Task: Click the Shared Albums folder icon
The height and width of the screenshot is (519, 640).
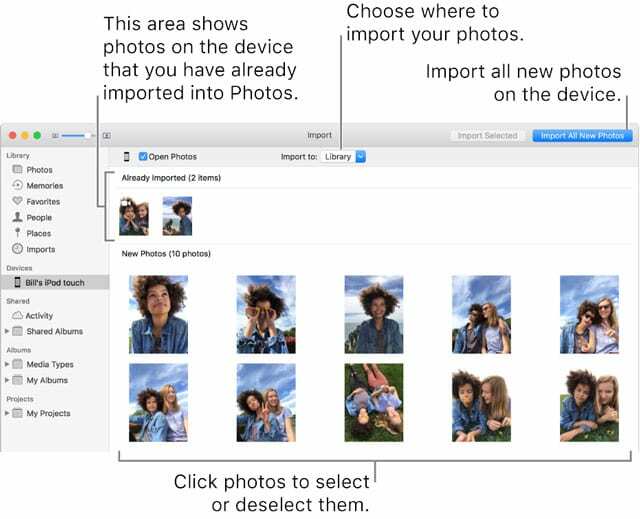Action: tap(17, 331)
